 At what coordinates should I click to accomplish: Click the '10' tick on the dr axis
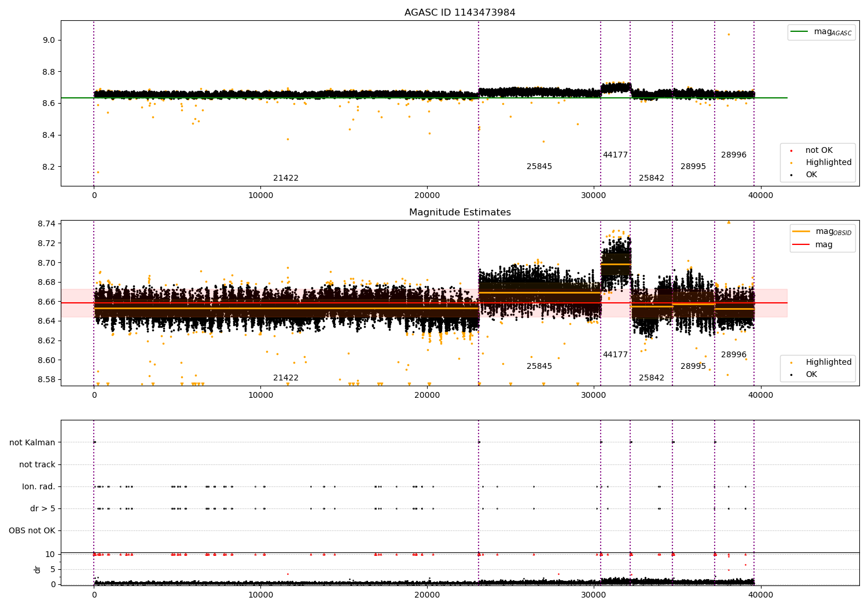[x=50, y=555]
